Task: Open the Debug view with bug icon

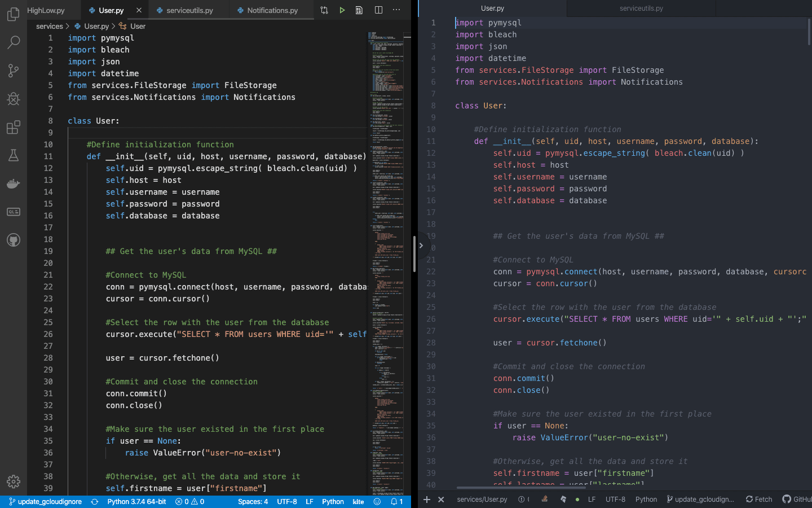Action: pos(14,99)
